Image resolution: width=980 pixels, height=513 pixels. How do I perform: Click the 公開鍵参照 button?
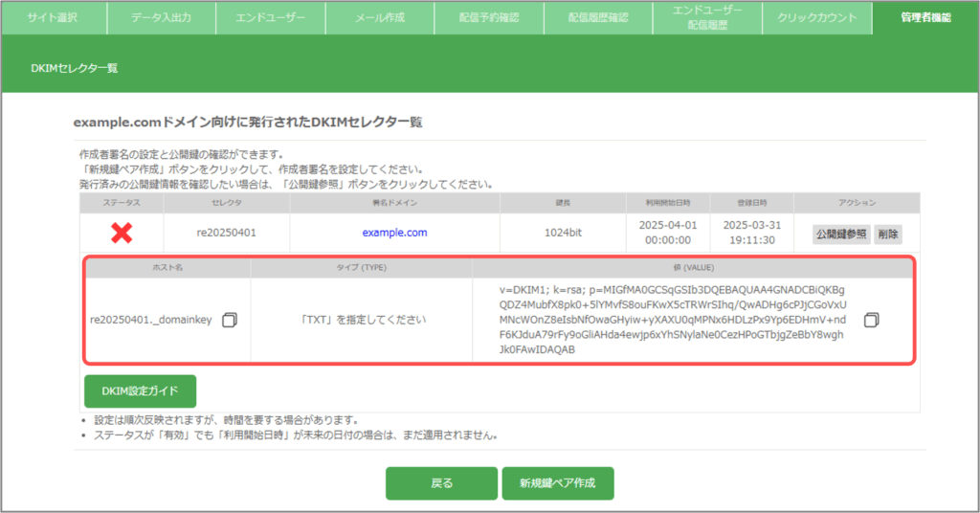pos(841,234)
